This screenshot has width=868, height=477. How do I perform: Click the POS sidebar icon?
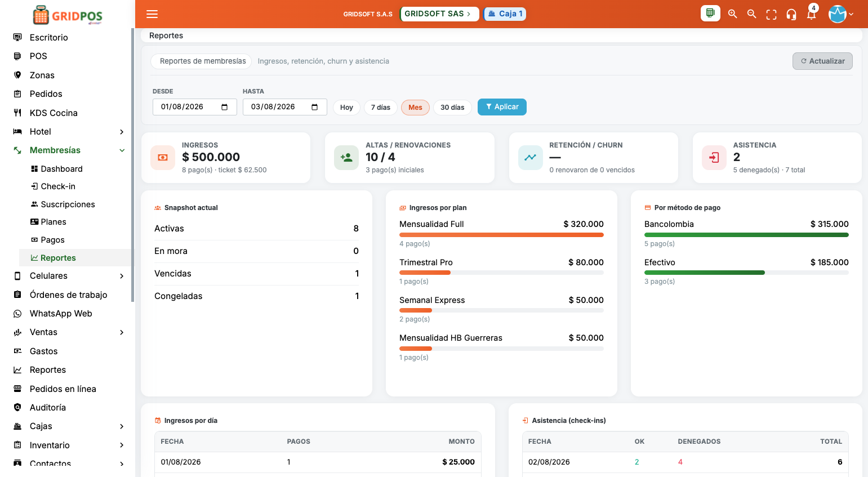point(17,56)
